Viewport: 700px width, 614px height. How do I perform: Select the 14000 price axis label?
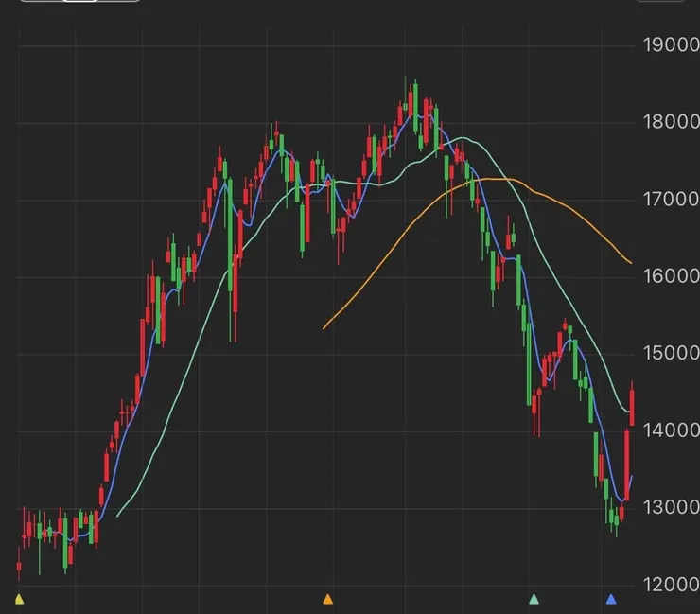670,430
